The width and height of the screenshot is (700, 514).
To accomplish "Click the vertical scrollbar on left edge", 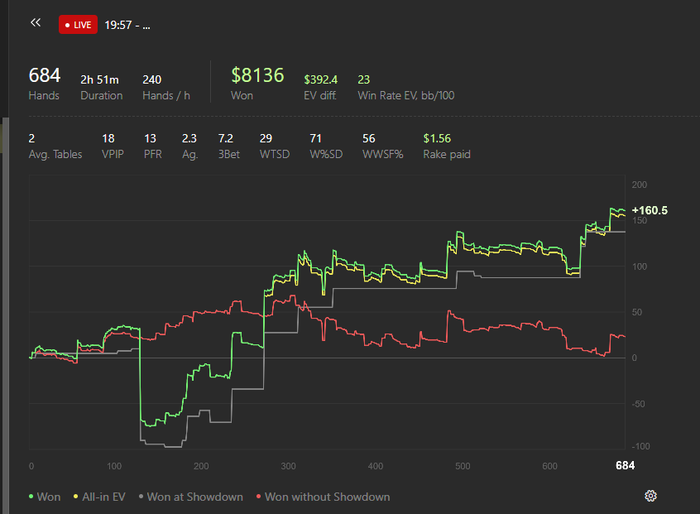I will pos(5,315).
